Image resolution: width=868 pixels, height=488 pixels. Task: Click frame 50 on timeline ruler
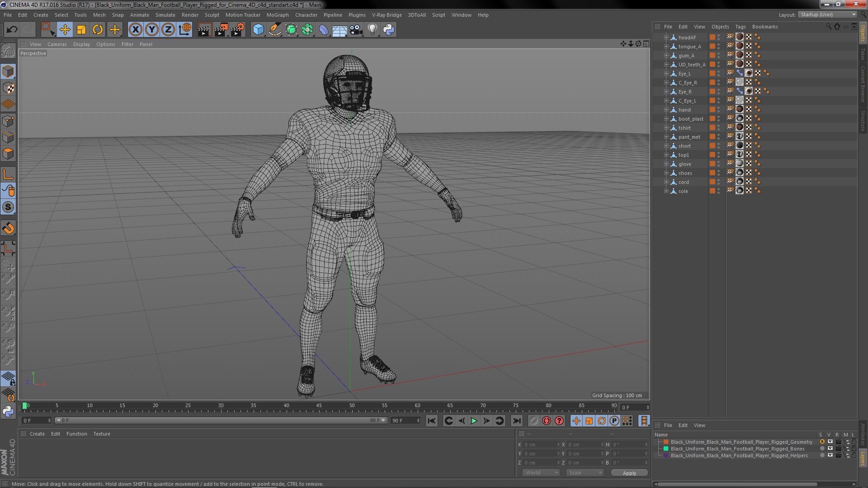coord(352,406)
